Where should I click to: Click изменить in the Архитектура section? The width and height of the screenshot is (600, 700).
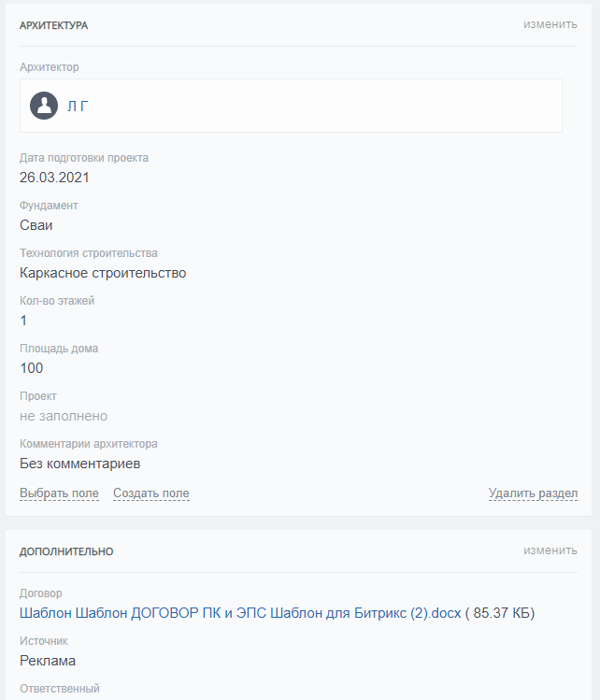pos(550,24)
